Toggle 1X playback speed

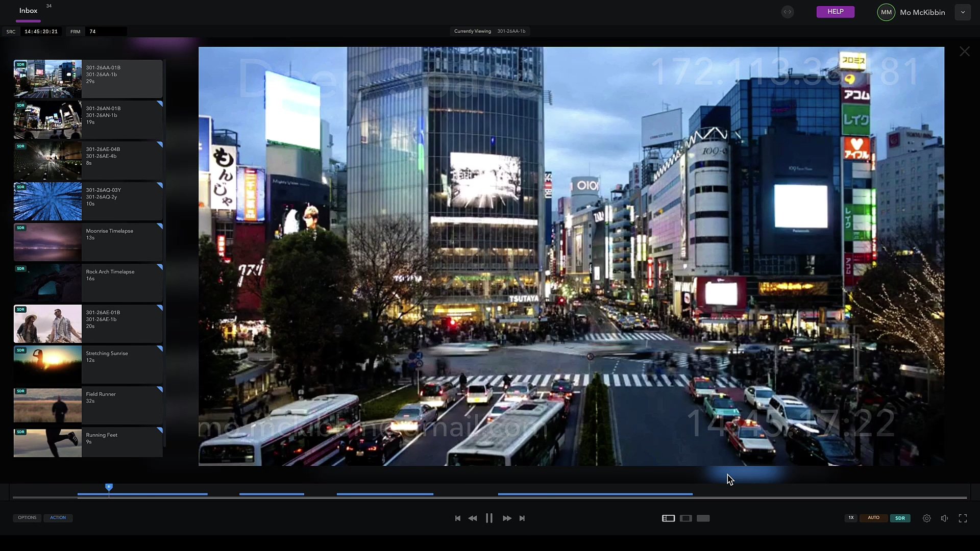point(851,518)
